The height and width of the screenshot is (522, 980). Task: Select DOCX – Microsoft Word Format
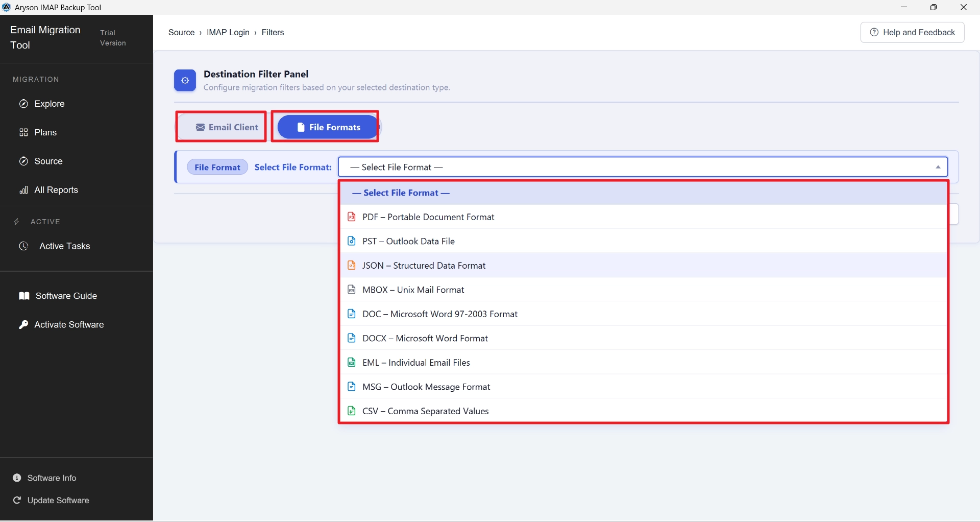click(x=643, y=338)
